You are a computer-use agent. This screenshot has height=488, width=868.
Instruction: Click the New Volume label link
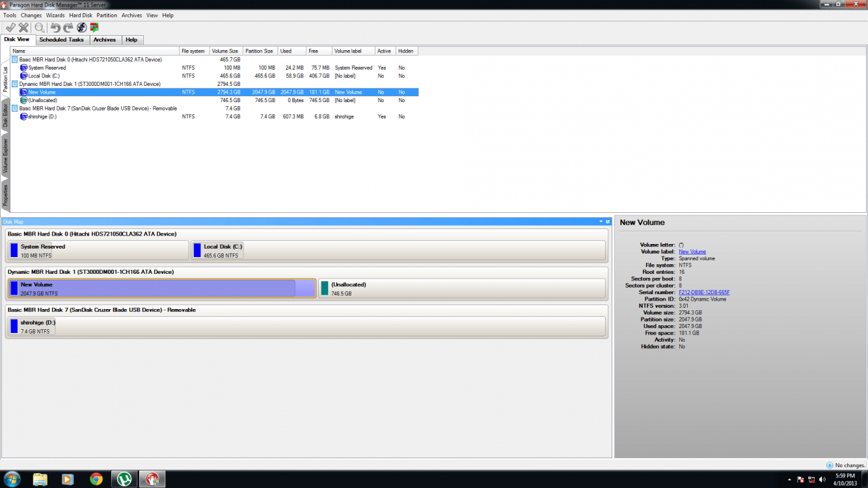pos(692,252)
